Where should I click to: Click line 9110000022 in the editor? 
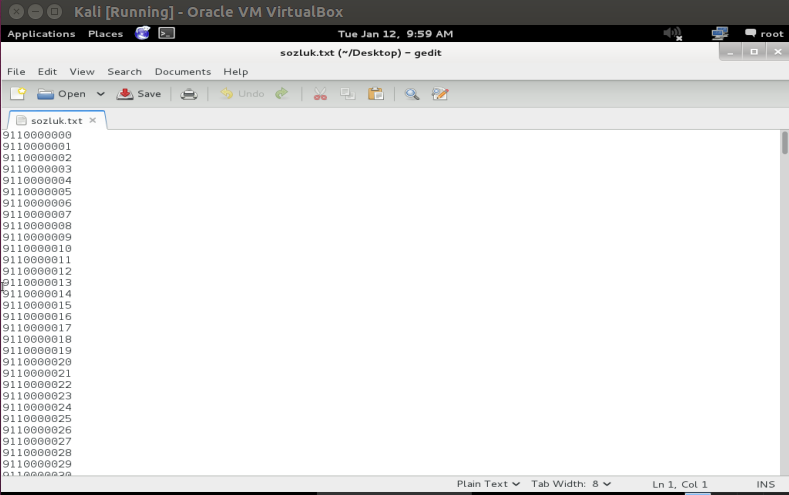coord(37,384)
